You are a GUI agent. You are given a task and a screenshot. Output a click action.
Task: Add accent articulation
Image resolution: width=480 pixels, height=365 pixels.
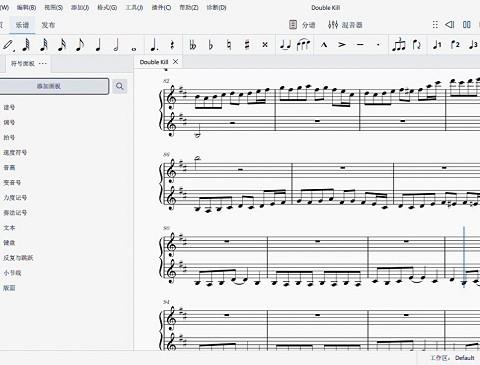342,45
